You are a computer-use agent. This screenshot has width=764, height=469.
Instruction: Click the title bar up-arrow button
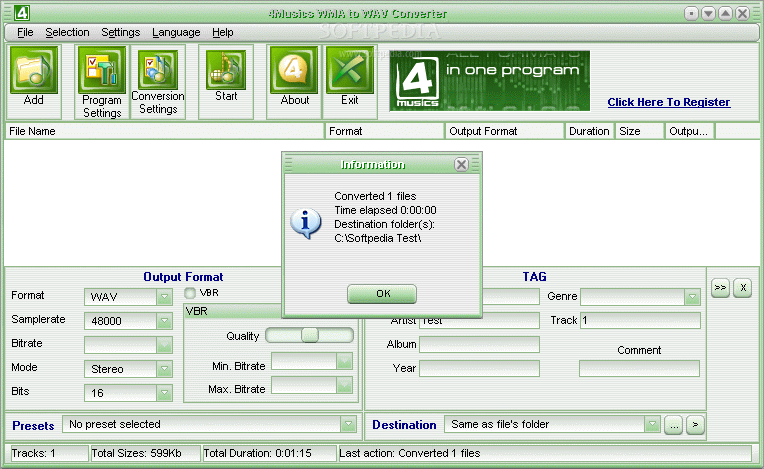[x=726, y=13]
